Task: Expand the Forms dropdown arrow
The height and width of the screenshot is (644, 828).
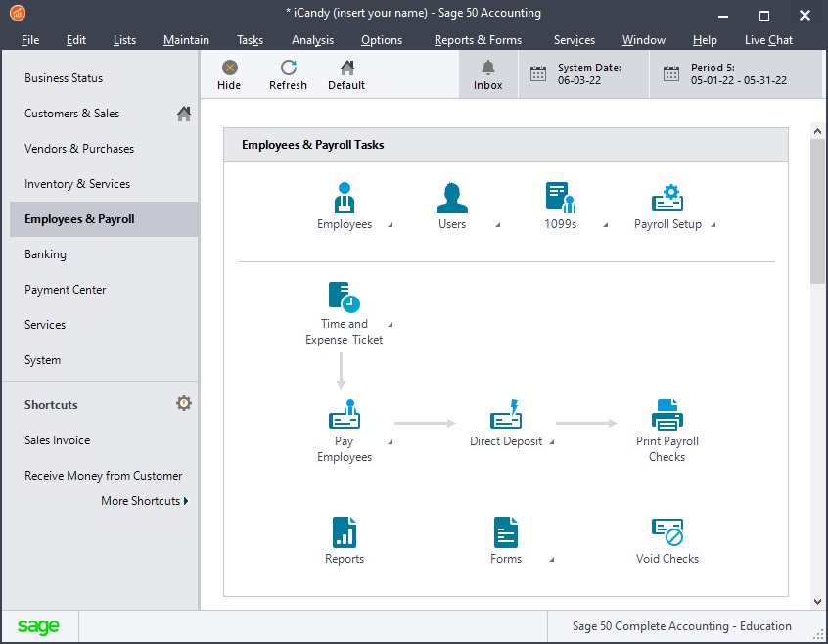Action: click(552, 560)
